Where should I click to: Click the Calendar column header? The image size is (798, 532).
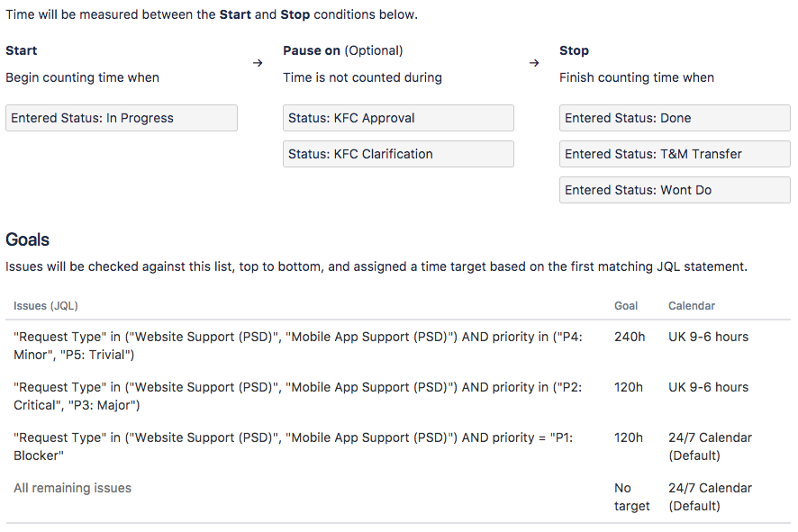point(692,306)
